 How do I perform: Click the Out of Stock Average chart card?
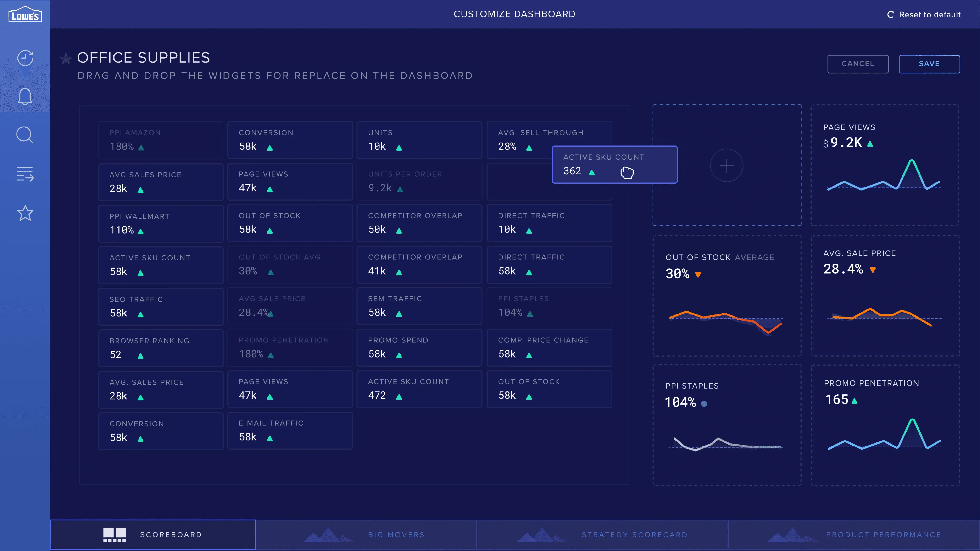[727, 295]
